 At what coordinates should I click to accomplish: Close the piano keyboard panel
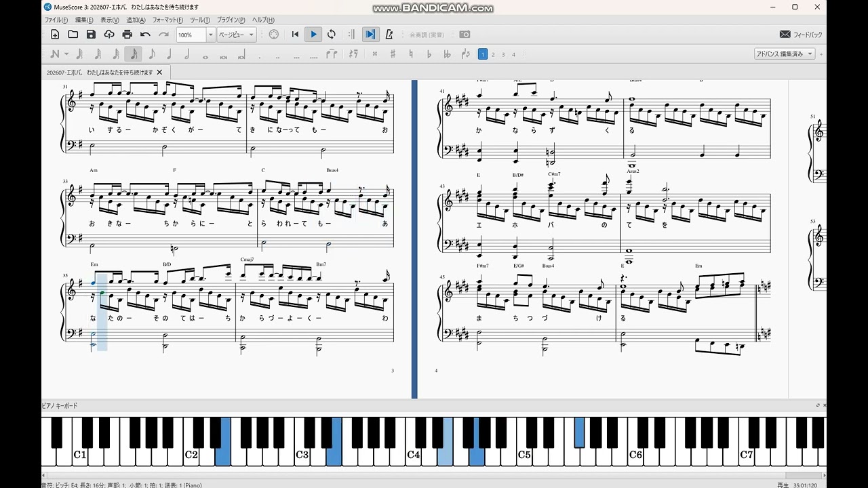825,405
